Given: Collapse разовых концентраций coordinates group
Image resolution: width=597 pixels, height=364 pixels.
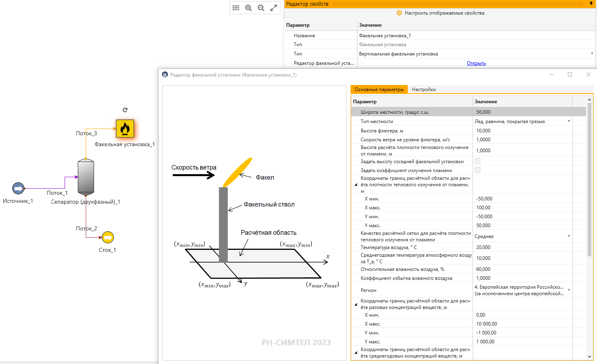Looking at the screenshot, I should 356,304.
